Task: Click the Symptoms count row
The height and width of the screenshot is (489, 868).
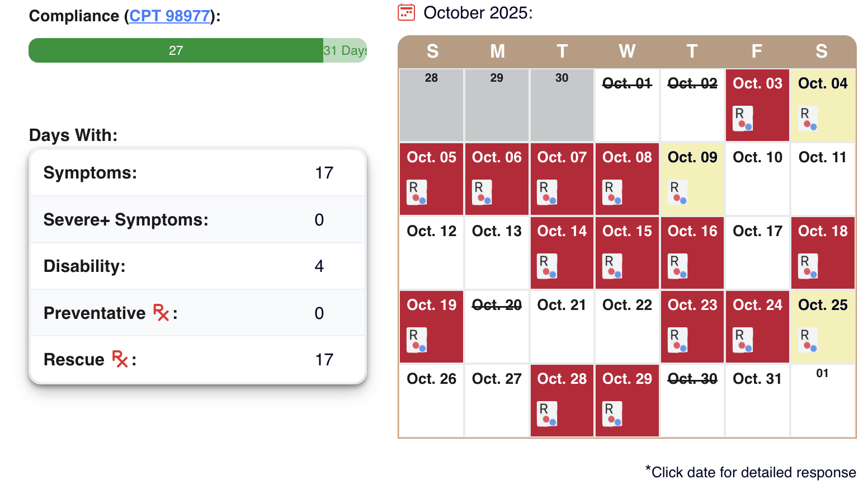Action: click(x=197, y=173)
